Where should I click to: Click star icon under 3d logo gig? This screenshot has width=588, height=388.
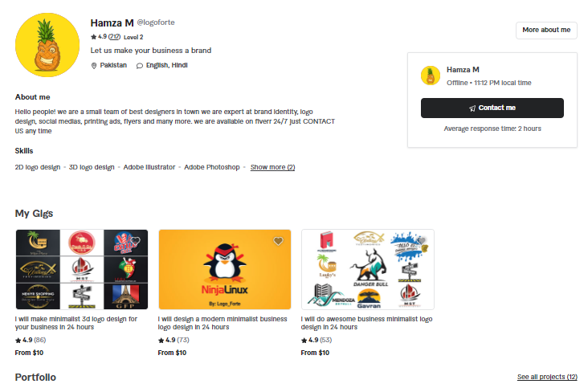(x=18, y=341)
